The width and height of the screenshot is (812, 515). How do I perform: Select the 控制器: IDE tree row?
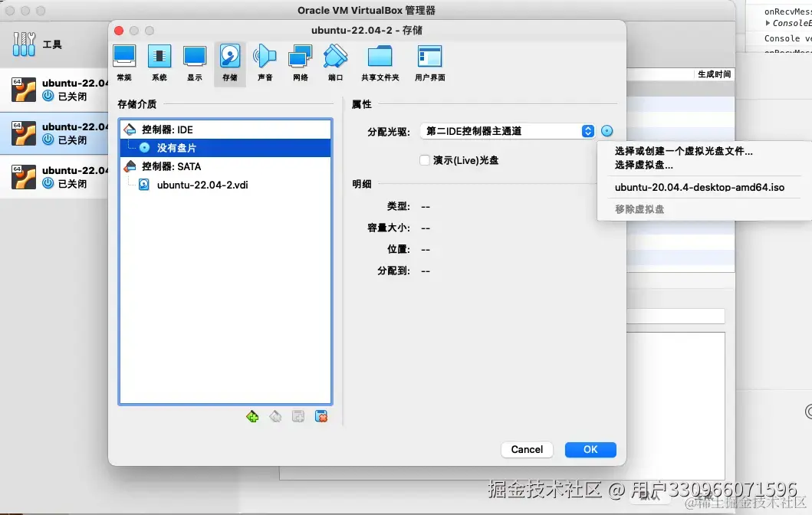coord(225,130)
